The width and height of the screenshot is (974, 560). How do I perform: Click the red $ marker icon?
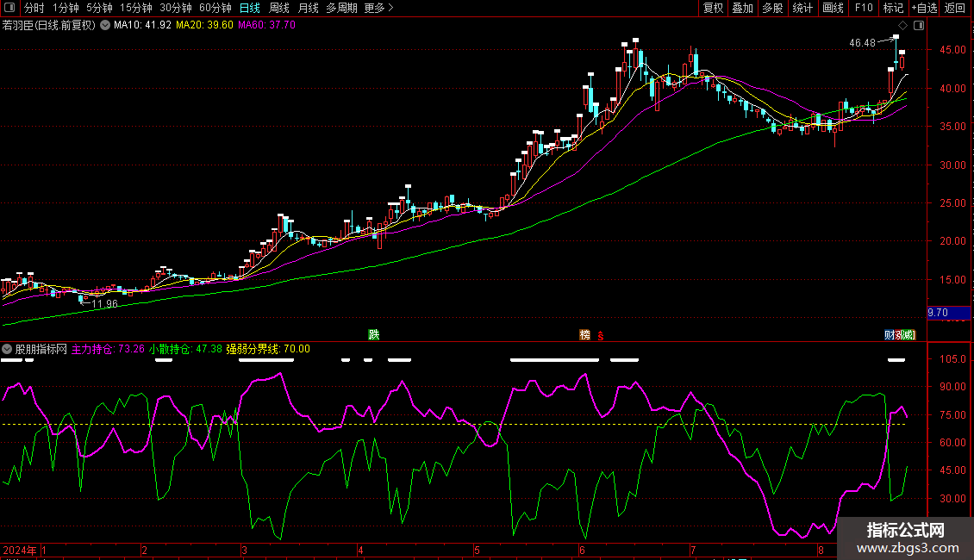coord(600,334)
